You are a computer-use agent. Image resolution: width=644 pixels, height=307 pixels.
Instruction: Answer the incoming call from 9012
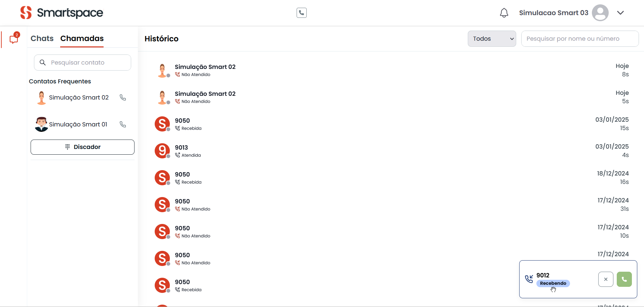(624, 279)
